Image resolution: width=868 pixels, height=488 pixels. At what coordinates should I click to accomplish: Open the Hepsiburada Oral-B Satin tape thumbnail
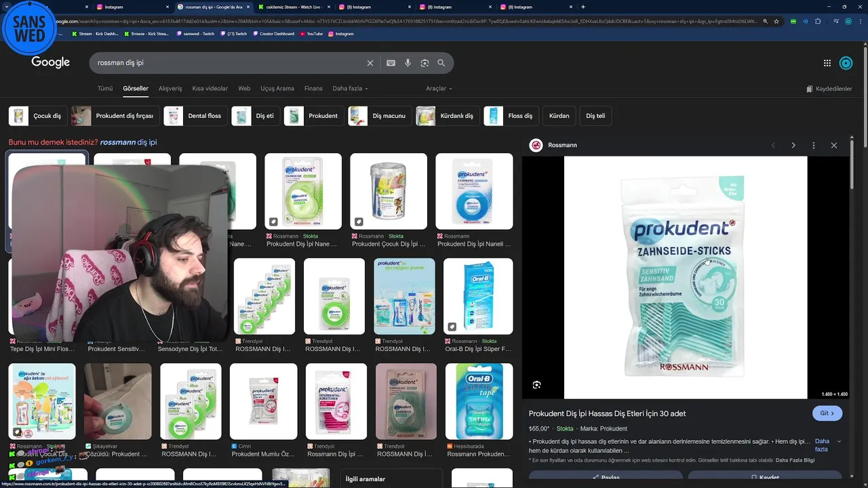pyautogui.click(x=479, y=401)
